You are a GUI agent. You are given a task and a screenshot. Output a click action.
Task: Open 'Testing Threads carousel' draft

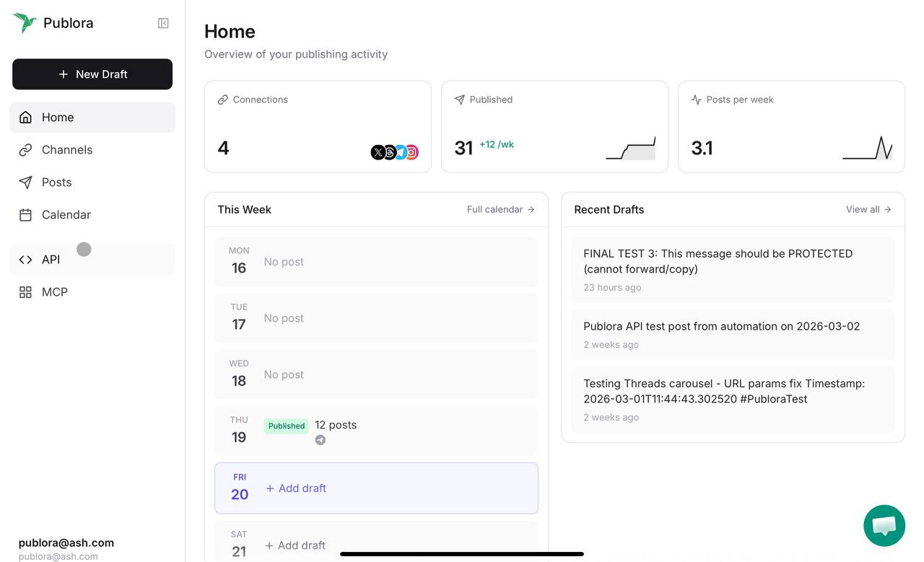pyautogui.click(x=733, y=400)
